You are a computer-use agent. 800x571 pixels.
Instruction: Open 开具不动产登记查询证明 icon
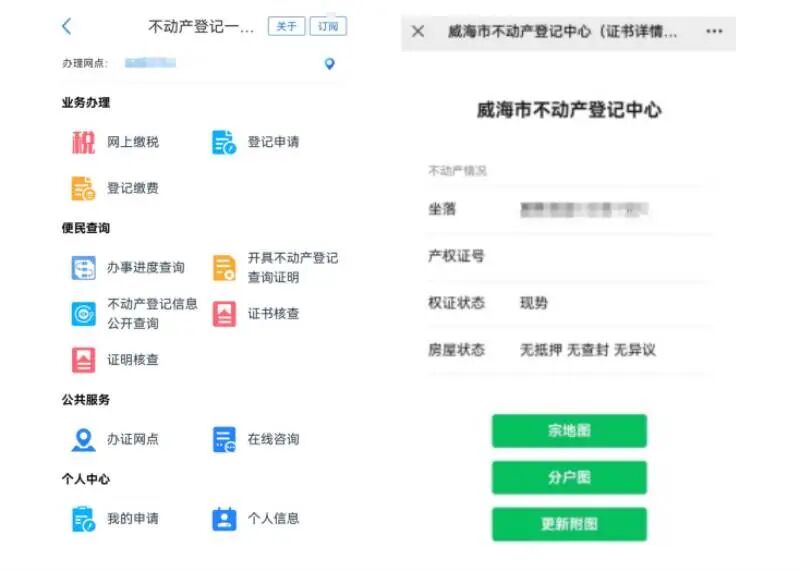tap(224, 267)
